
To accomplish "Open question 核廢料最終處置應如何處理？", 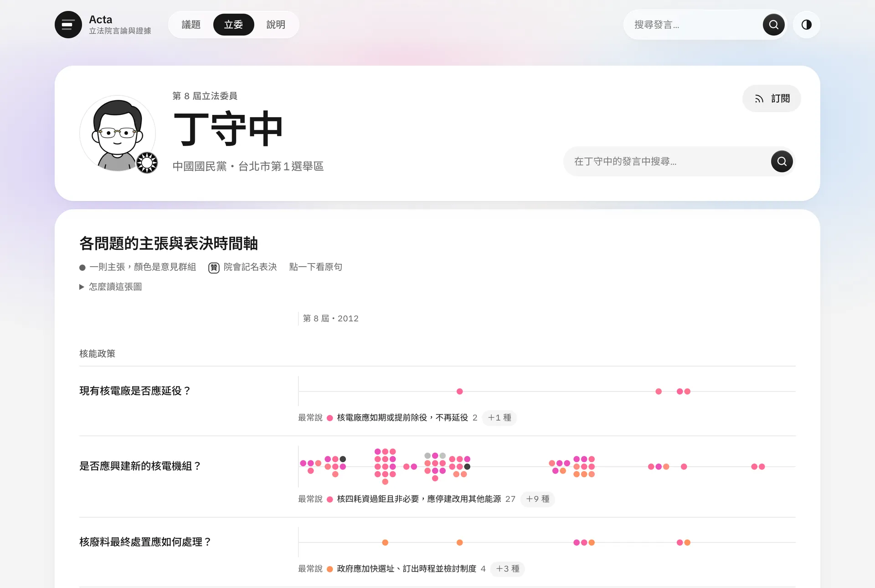I will point(145,542).
